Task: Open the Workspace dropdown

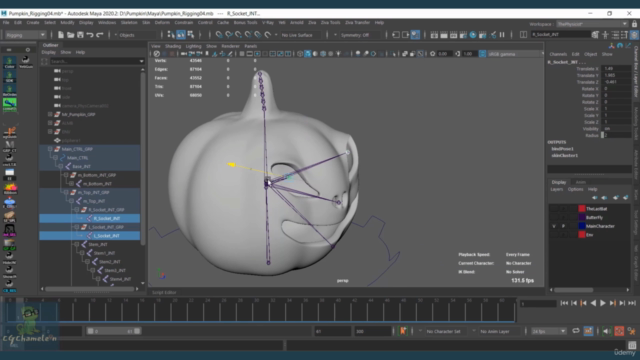Action: tap(592, 24)
